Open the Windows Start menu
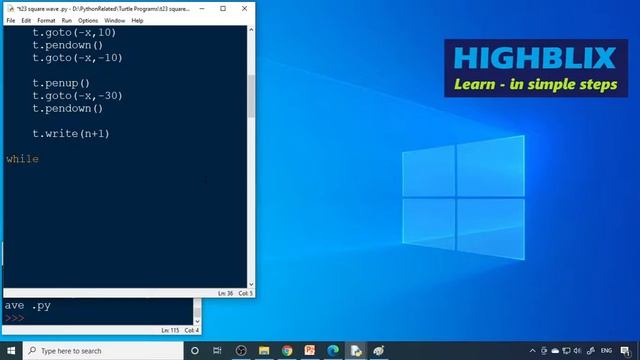Viewport: 640px width, 360px height. tap(11, 351)
